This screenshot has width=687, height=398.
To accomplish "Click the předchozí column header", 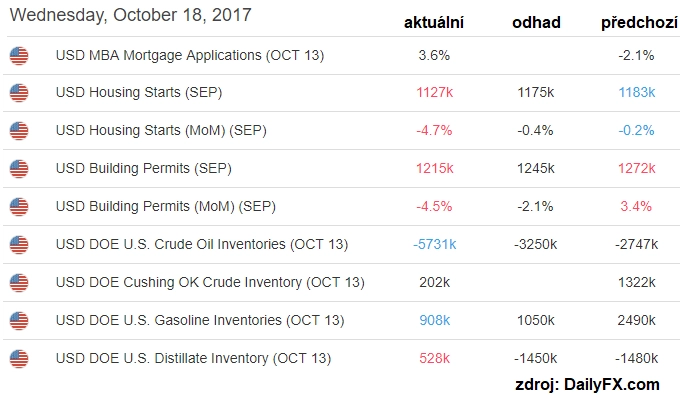I will click(x=639, y=22).
